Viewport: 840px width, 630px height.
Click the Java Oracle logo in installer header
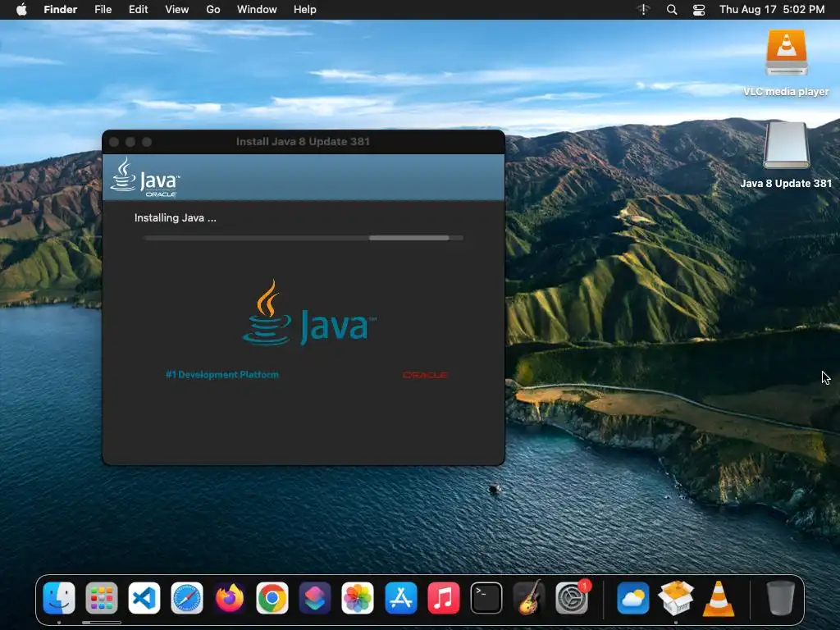pyautogui.click(x=145, y=177)
